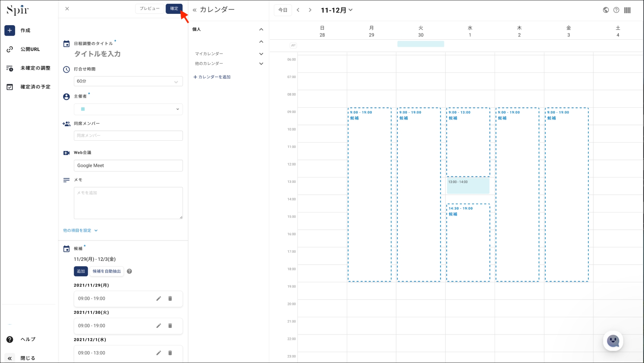Click the help question mark in top bar

(616, 10)
